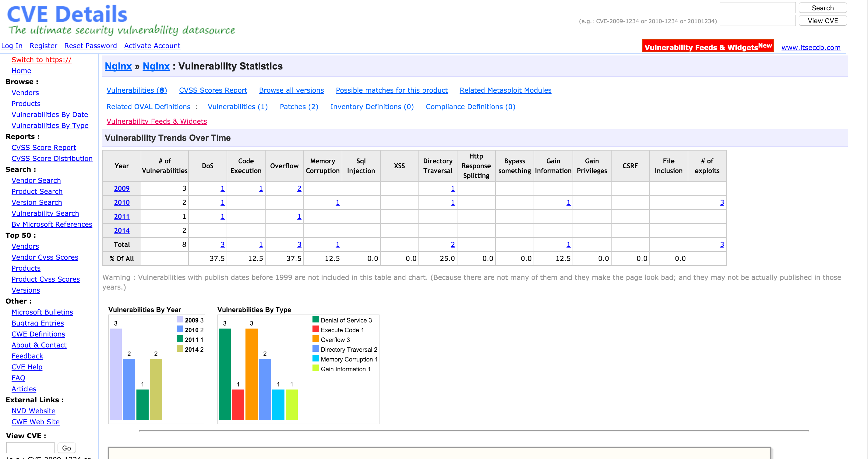Open the Vulnerabilities (8) link
868x459 pixels.
[x=136, y=91]
